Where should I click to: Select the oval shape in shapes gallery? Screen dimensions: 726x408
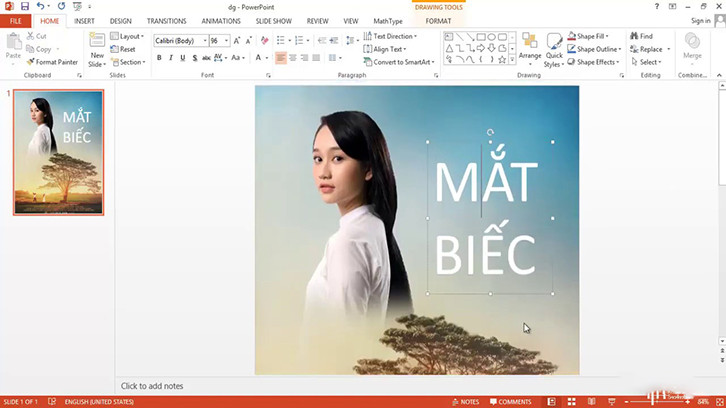pos(492,37)
